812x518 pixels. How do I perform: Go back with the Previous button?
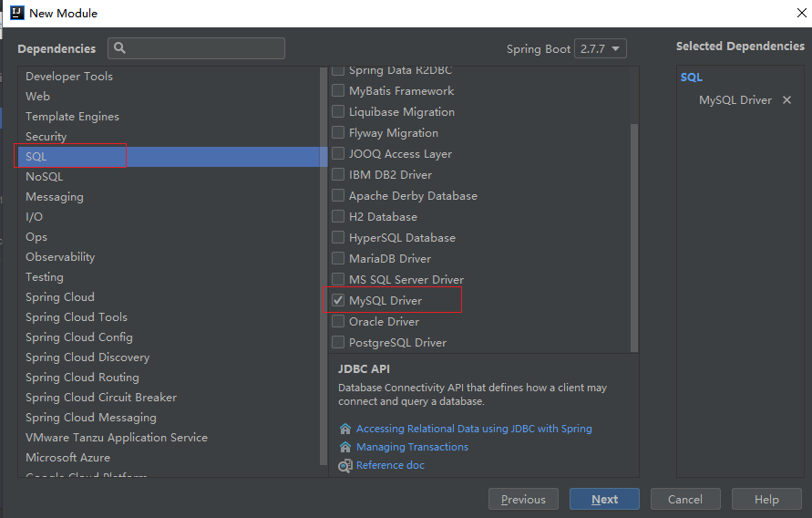(x=523, y=499)
